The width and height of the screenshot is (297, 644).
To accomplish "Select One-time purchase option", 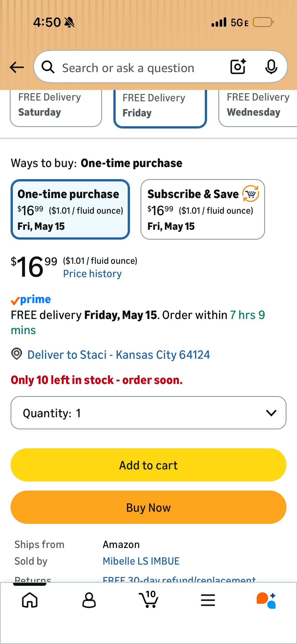I will coord(70,209).
